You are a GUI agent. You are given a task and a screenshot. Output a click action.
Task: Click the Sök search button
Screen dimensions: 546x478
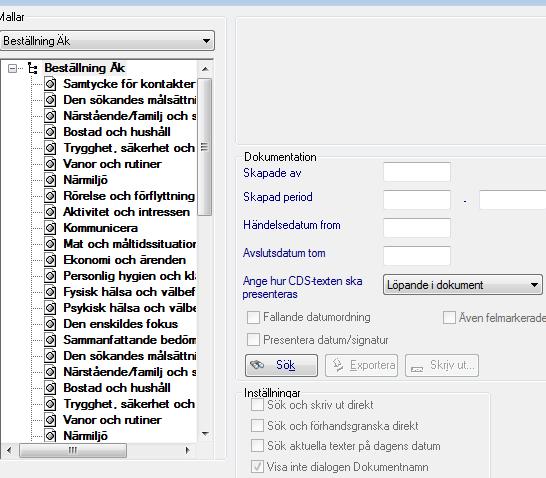[x=281, y=366]
